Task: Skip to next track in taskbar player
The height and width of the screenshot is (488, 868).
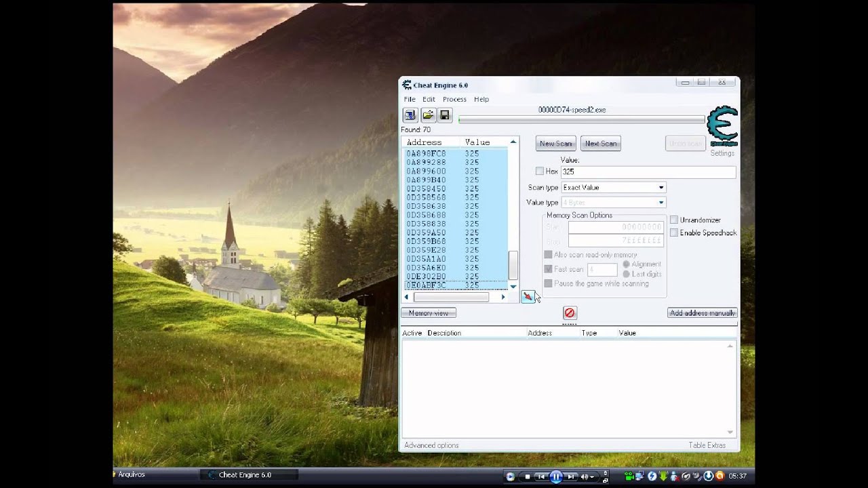Action: [x=571, y=476]
